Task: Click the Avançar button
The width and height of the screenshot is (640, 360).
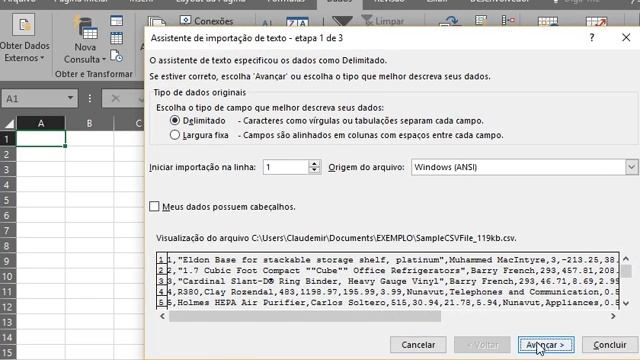Action: [546, 345]
